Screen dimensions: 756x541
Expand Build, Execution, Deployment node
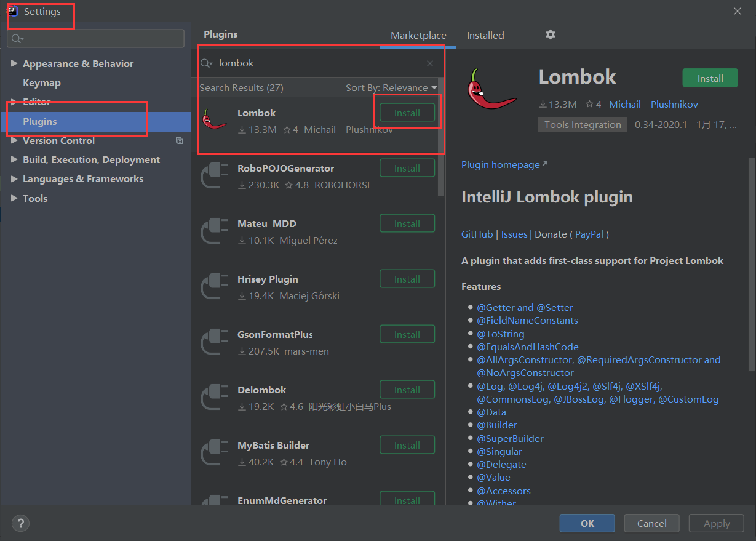click(x=15, y=160)
